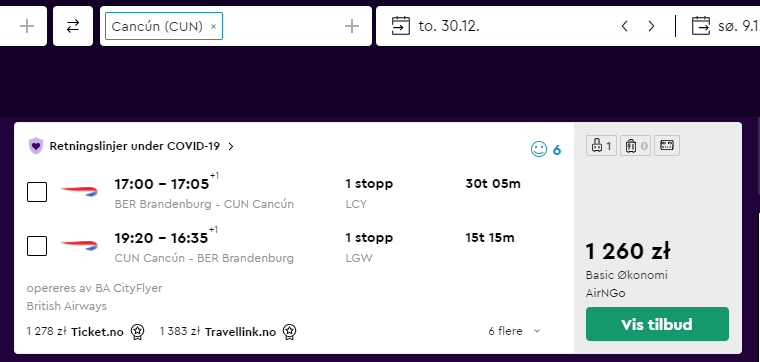Check the 17:00 – 17:05 outbound flight box
The image size is (760, 362).
(37, 192)
